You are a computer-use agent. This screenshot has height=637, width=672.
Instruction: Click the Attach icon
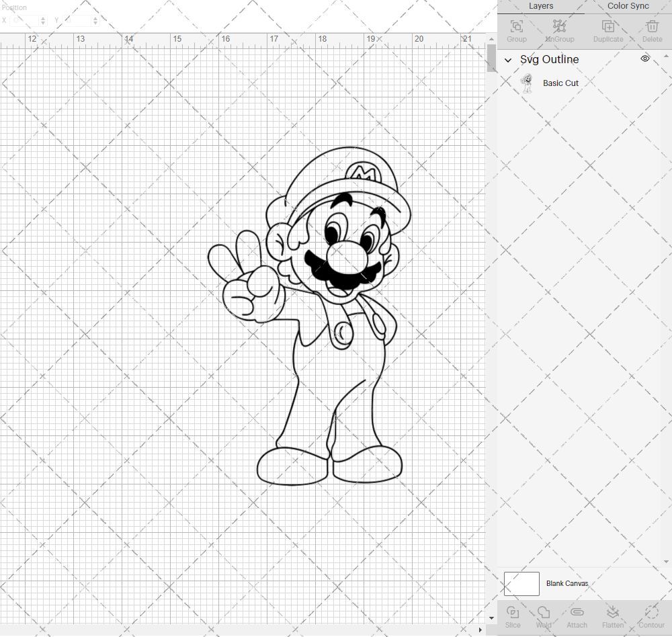point(577,613)
